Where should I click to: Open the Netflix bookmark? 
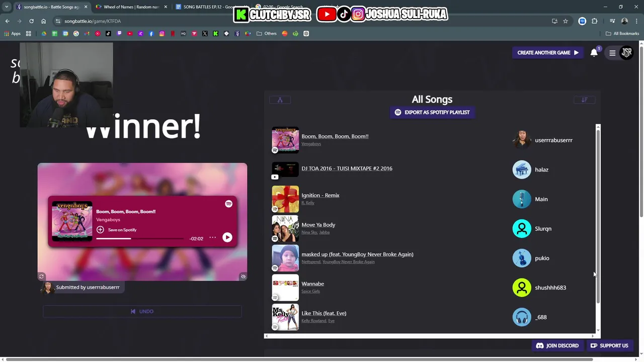coord(173,34)
